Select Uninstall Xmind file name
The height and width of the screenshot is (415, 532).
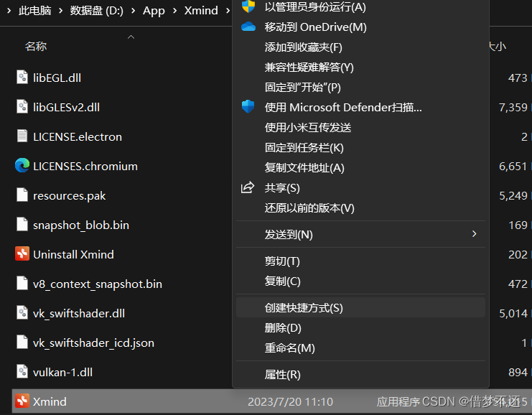click(x=73, y=254)
